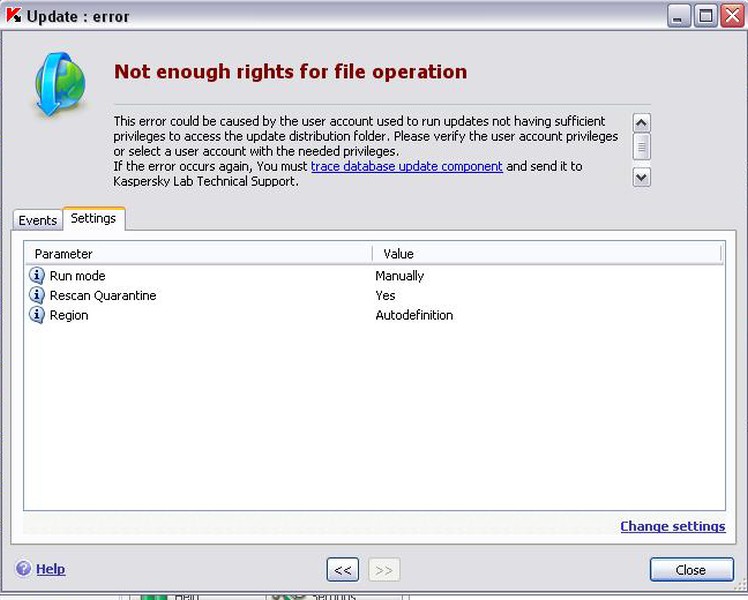
Task: Click the globe update arrow icon
Action: 60,84
